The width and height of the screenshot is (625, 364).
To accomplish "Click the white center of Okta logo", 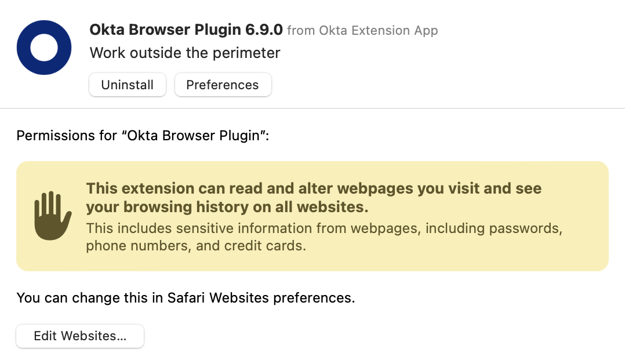I will click(x=44, y=48).
